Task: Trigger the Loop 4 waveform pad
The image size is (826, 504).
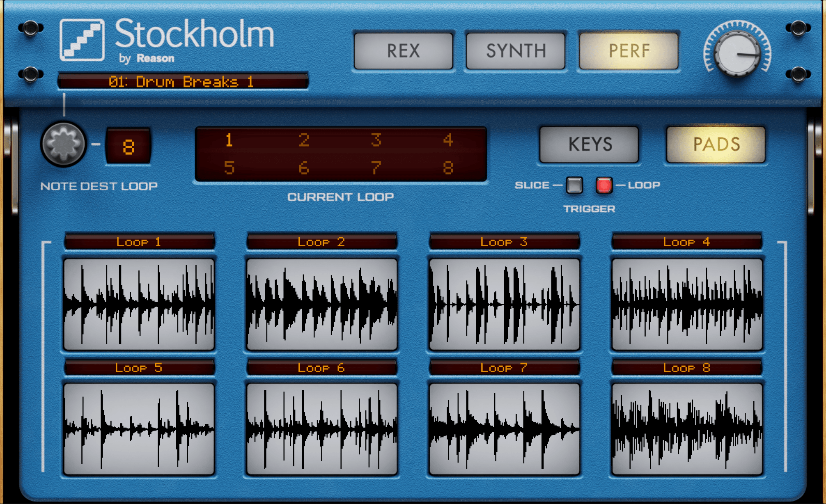Action: (x=687, y=304)
